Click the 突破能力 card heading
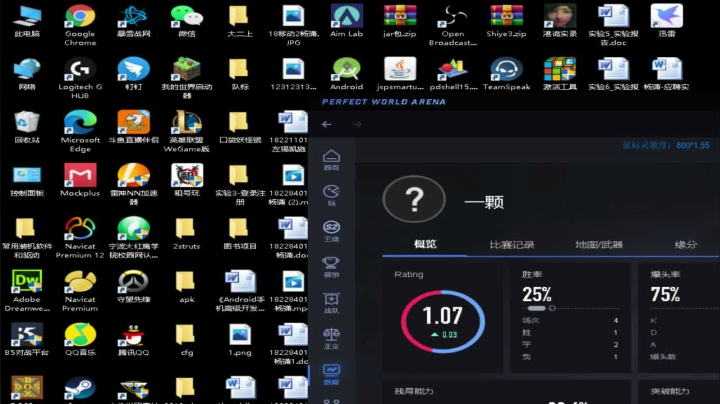This screenshot has width=720, height=404. point(670,391)
